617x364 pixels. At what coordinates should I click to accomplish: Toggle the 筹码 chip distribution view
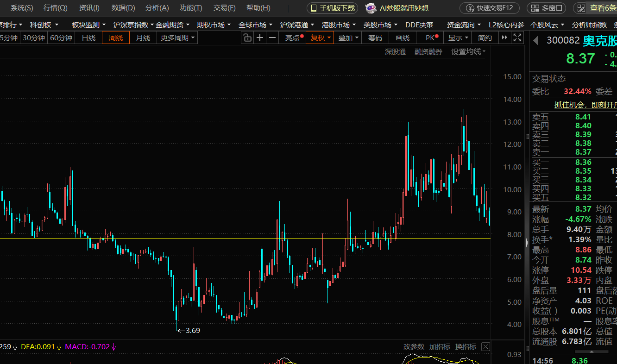[375, 38]
